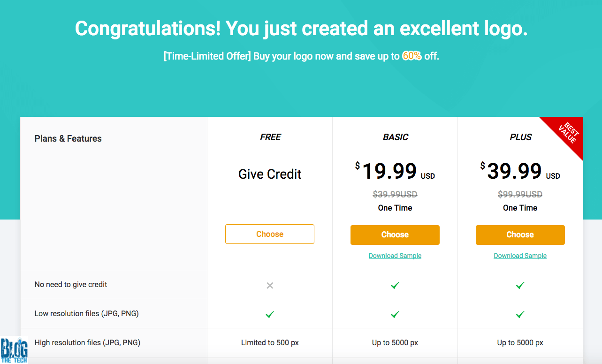Image resolution: width=602 pixels, height=364 pixels.
Task: Click PLUS checkmark for No need to give credit
Action: [520, 285]
